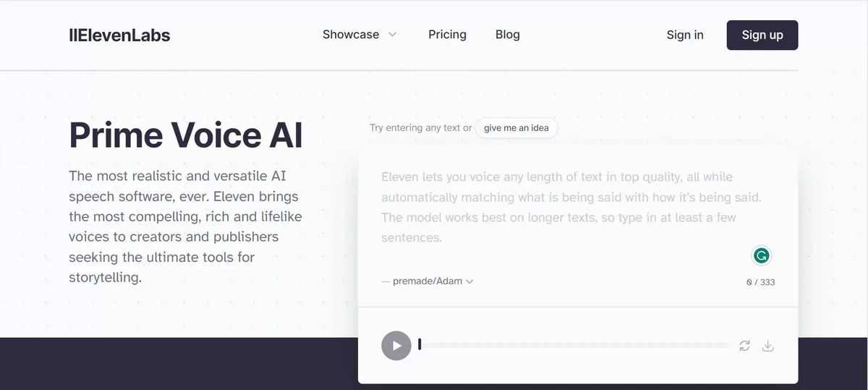Click the chevron next to premade/Adam
Image resolution: width=868 pixels, height=390 pixels.
469,281
